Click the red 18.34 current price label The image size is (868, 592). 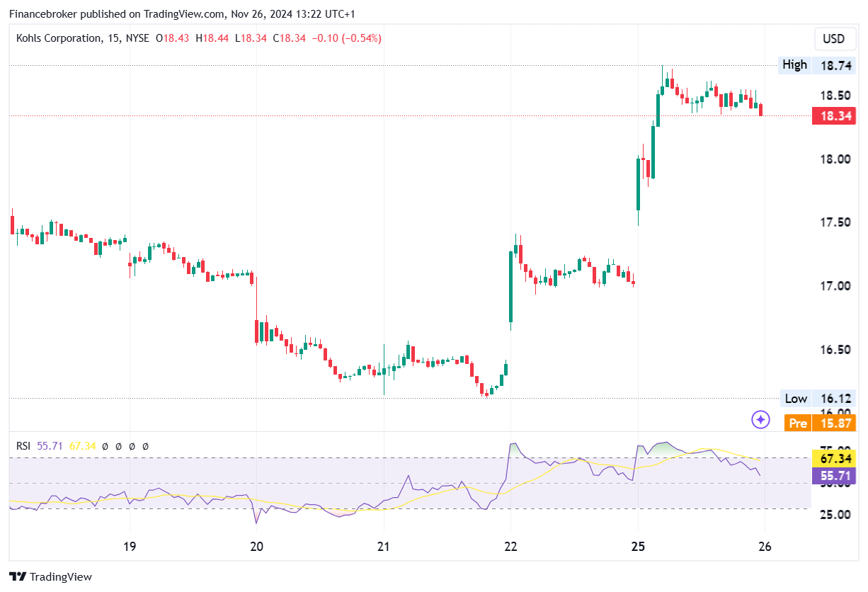click(833, 116)
